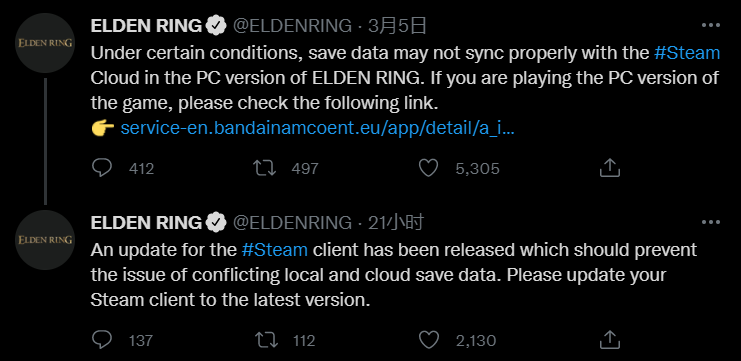Reply to the Steam client update tweet

point(101,339)
